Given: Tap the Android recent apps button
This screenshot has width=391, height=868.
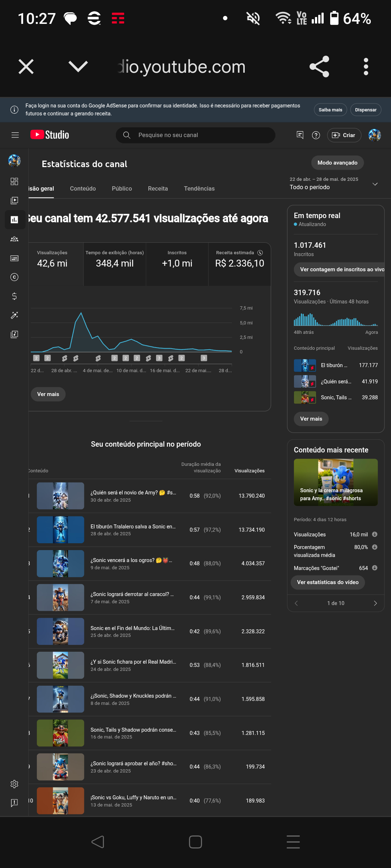Looking at the screenshot, I should [x=293, y=842].
